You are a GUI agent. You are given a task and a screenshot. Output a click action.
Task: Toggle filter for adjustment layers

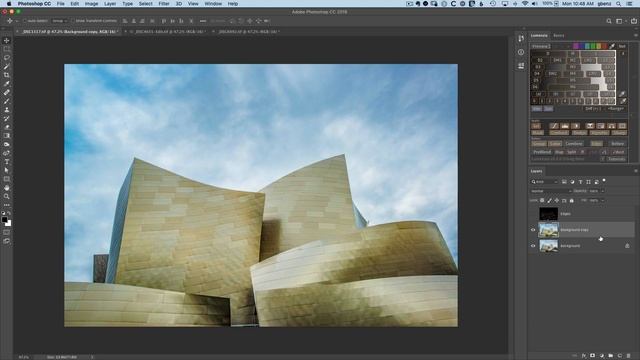(572, 182)
